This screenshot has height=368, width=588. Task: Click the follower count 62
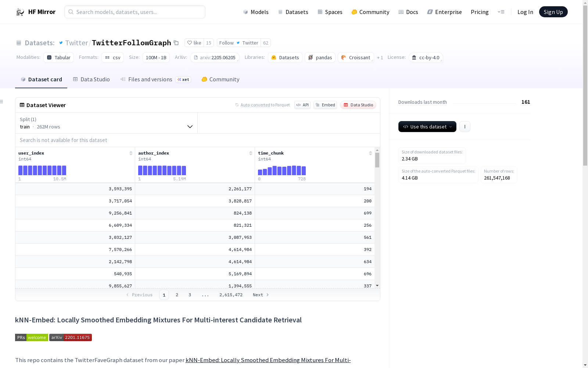click(266, 43)
